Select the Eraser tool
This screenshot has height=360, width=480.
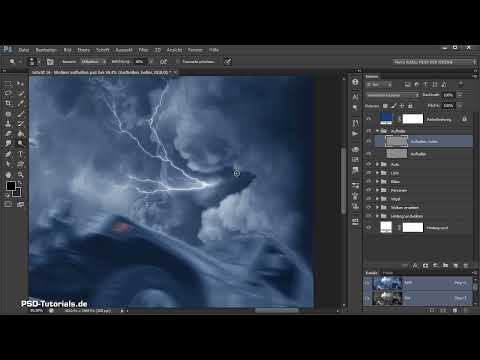tap(8, 134)
